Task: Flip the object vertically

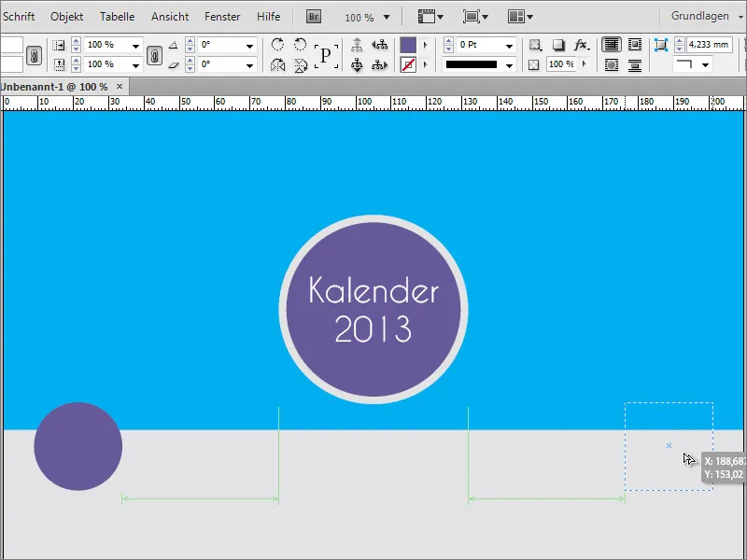Action: pos(300,64)
